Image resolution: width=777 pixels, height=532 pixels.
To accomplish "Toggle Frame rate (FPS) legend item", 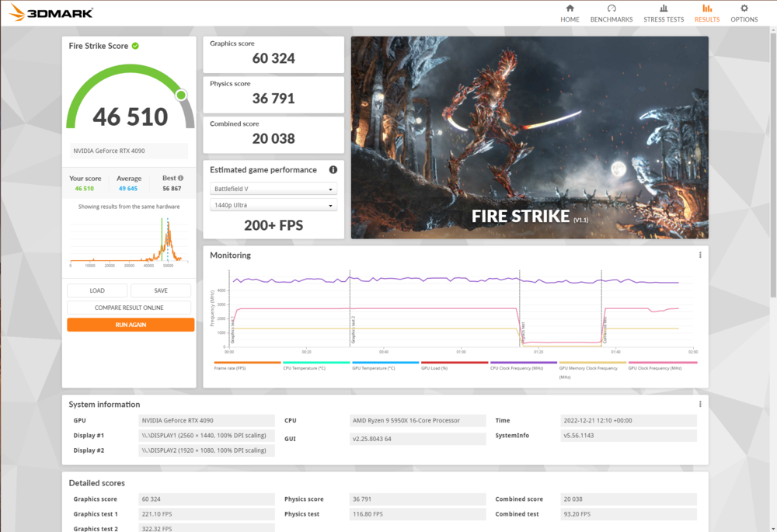I will 247,366.
